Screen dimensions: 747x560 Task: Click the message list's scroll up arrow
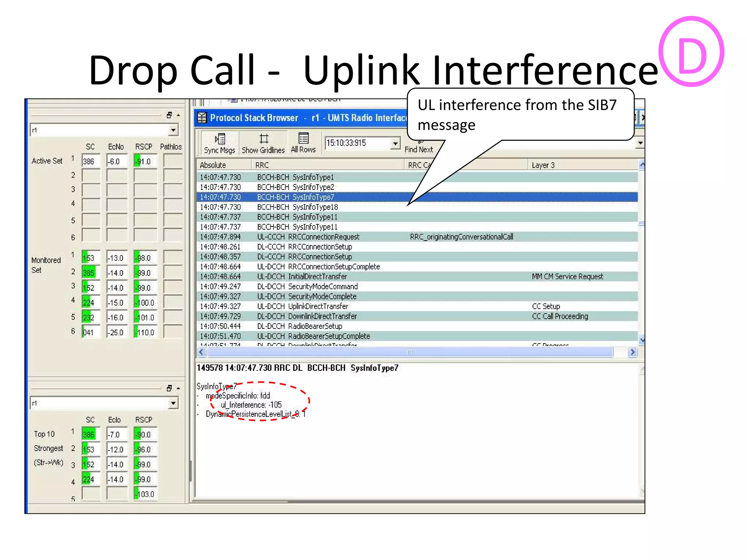pyautogui.click(x=642, y=165)
